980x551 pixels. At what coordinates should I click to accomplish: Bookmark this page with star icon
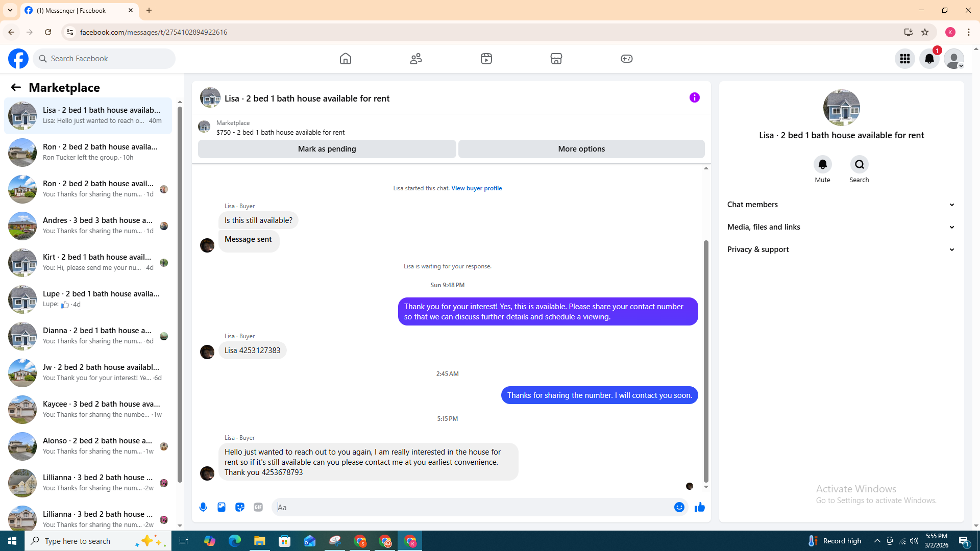pos(925,32)
